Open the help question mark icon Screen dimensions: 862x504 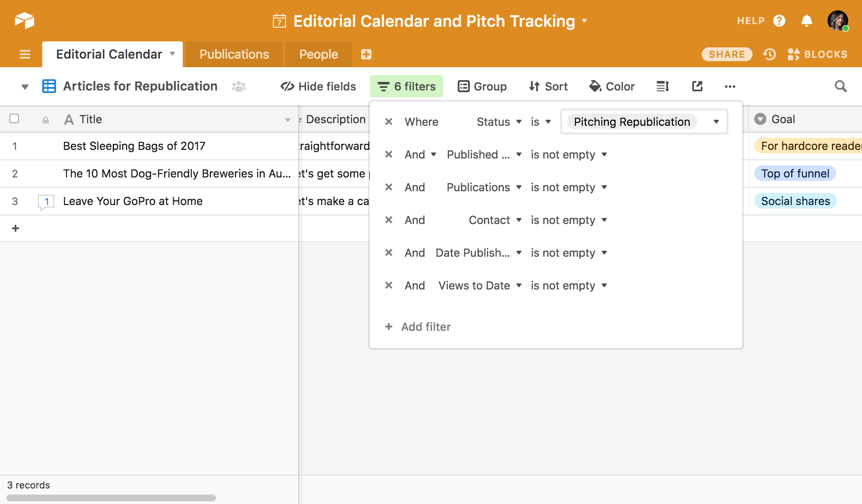point(779,21)
